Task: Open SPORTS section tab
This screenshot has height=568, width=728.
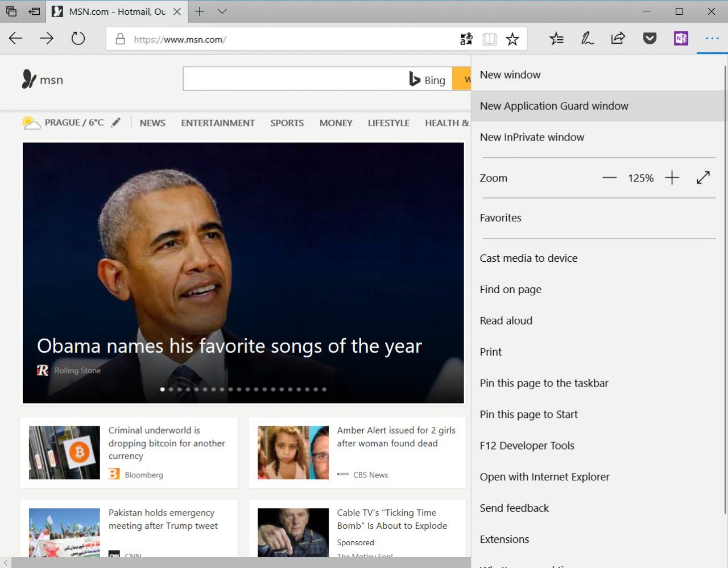Action: pyautogui.click(x=287, y=123)
